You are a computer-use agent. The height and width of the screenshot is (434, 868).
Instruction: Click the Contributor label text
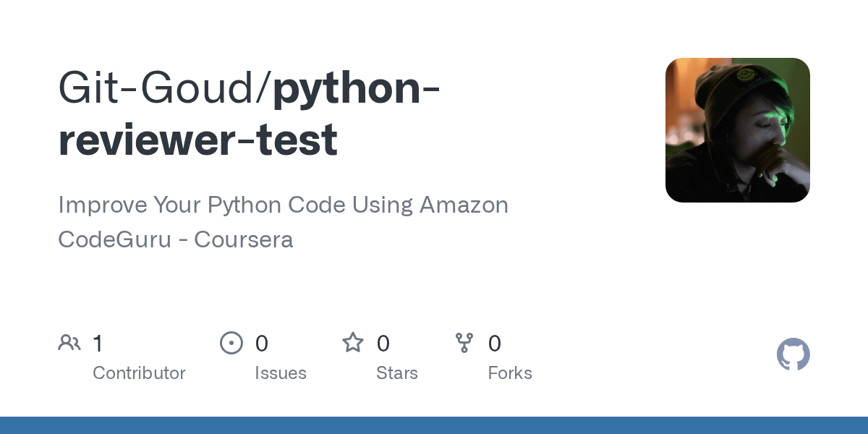pos(139,373)
